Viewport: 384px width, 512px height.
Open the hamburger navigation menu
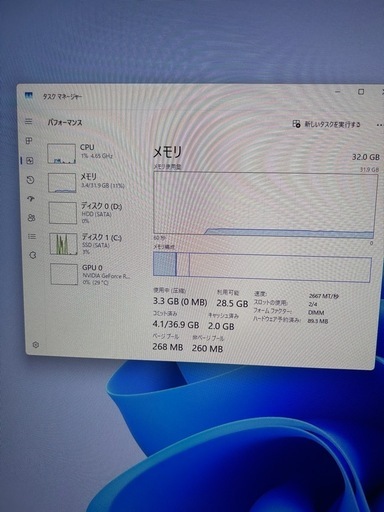click(x=29, y=121)
